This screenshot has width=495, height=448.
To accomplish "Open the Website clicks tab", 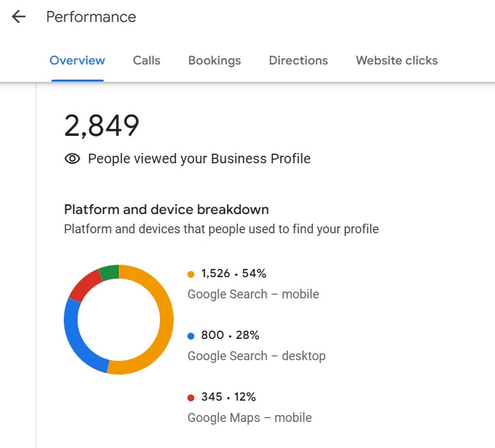I will click(x=397, y=60).
